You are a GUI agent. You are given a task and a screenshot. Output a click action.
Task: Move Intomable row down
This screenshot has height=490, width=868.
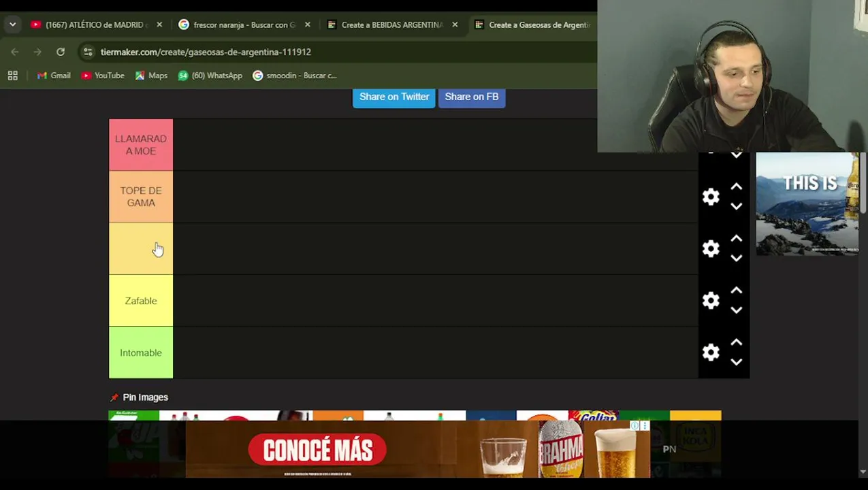point(736,362)
